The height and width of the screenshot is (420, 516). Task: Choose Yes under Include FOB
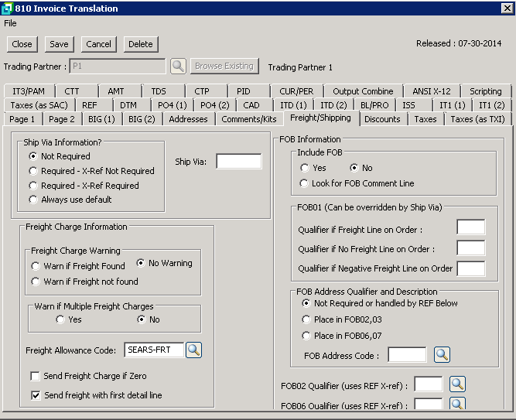(x=305, y=168)
